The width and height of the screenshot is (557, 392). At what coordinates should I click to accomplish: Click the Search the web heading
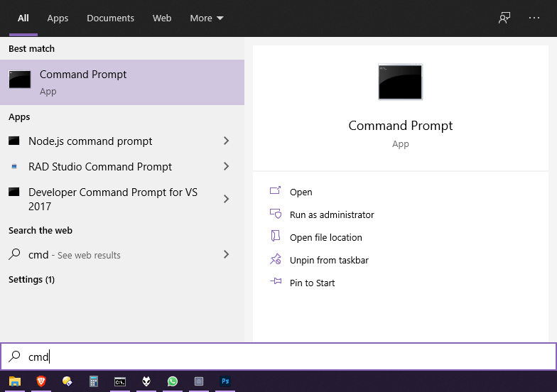point(40,230)
